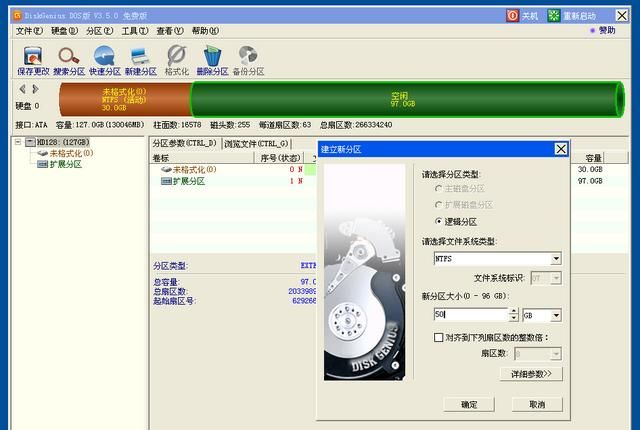Click the 容量 column header

tap(588, 158)
